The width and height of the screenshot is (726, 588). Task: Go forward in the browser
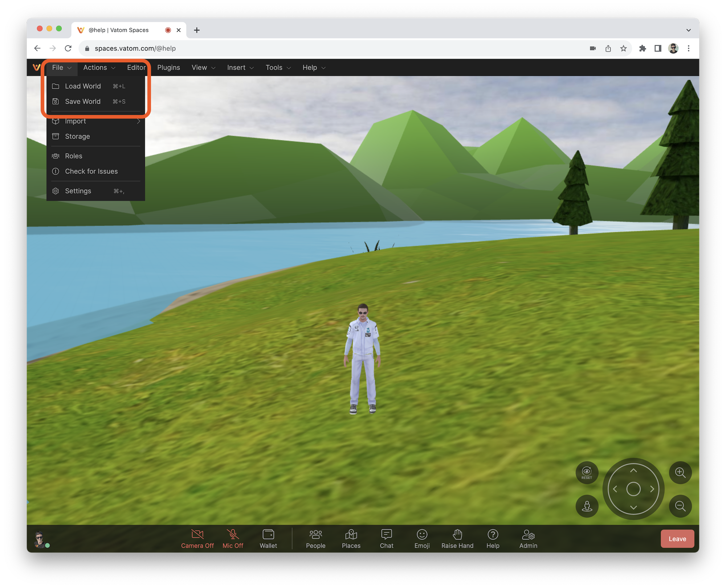coord(53,48)
